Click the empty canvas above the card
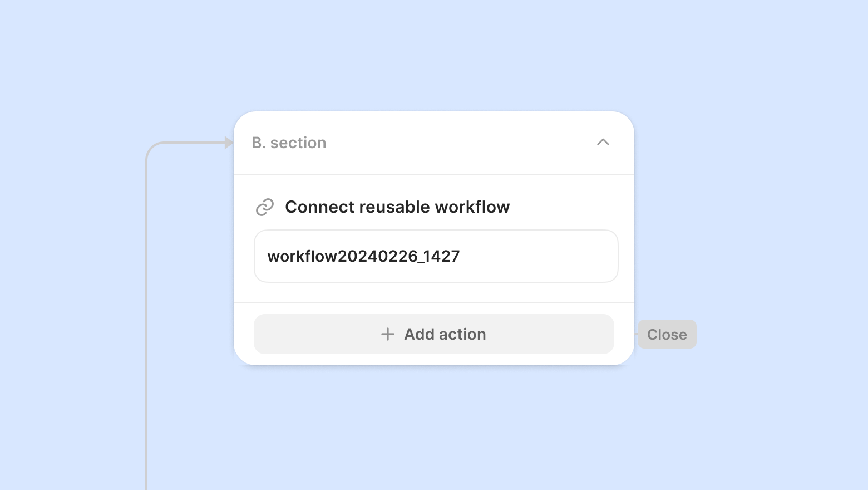This screenshot has width=868, height=490. pos(434,56)
